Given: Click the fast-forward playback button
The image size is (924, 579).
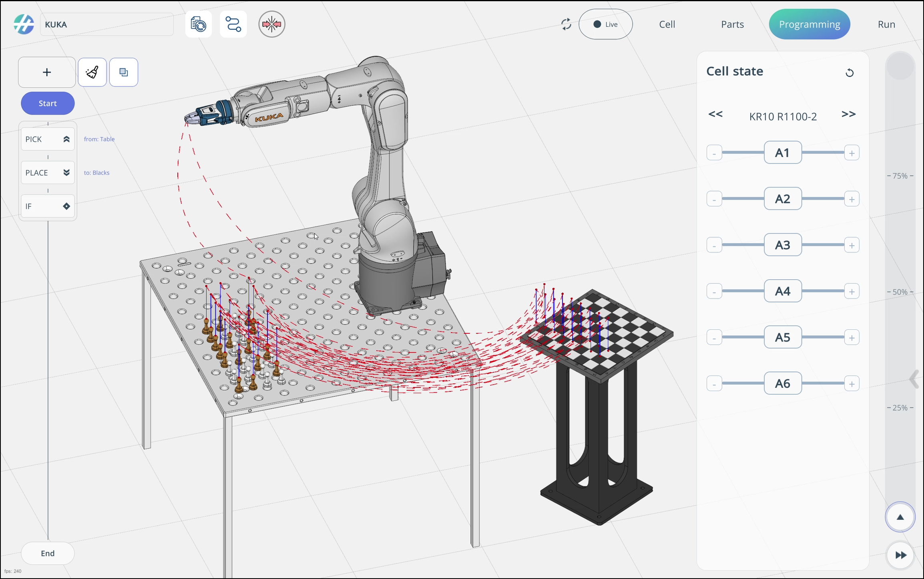Looking at the screenshot, I should coord(900,555).
